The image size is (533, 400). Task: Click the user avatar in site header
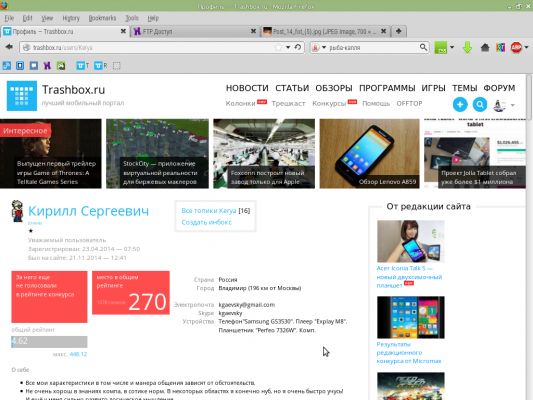point(499,105)
